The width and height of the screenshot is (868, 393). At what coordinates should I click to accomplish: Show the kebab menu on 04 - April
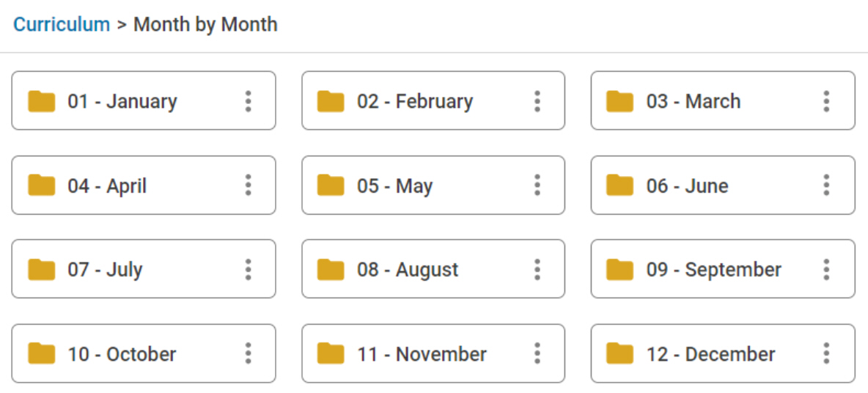249,186
